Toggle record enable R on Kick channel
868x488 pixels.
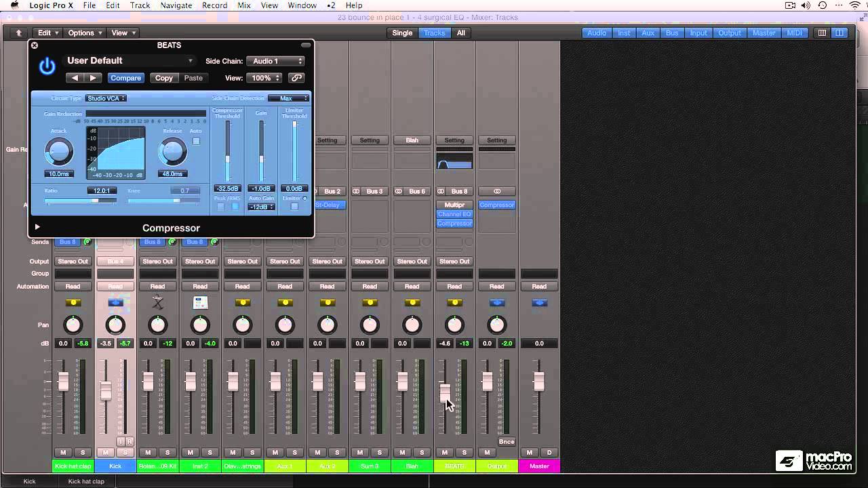pos(130,441)
